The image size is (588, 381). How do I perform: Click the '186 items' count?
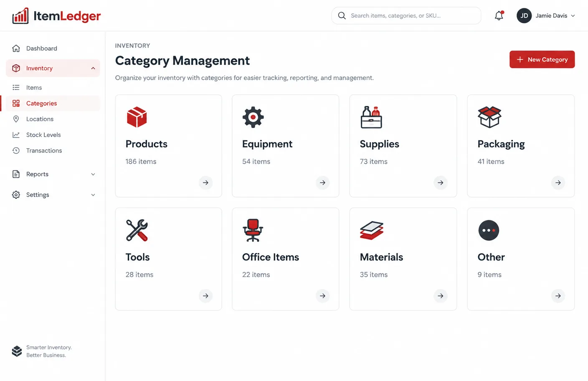(x=141, y=161)
